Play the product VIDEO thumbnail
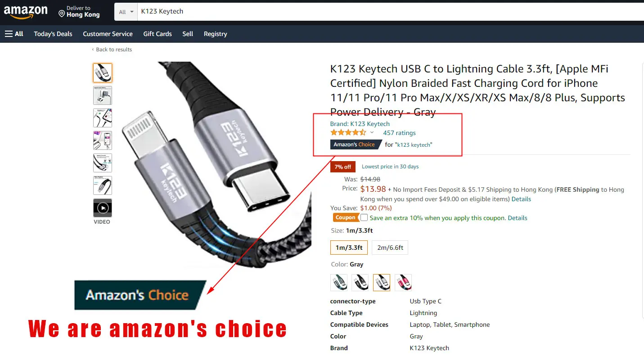Viewport: 644px width, 356px height. (102, 208)
